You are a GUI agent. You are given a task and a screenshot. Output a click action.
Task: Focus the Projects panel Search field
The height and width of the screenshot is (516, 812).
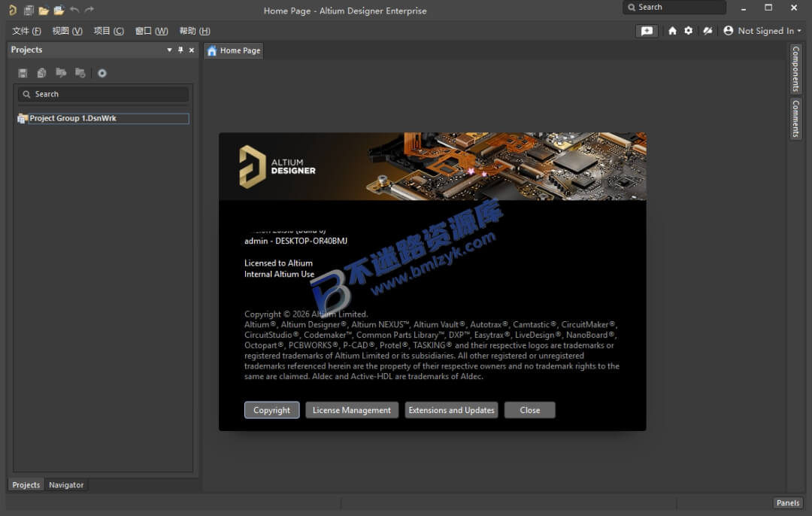[x=104, y=94]
